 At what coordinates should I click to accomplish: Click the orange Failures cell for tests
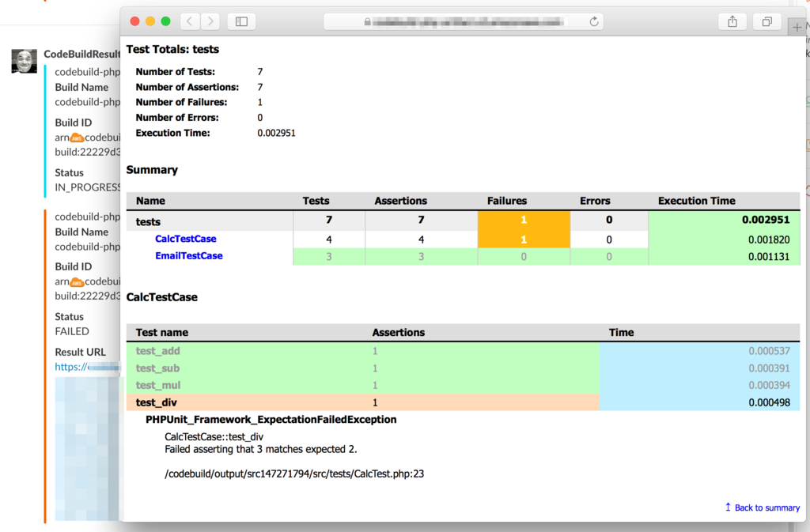coord(524,220)
